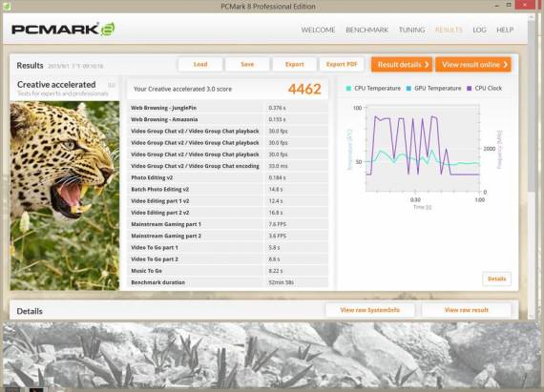Click the leopard image
Screen dimensions: 544x392
65,196
